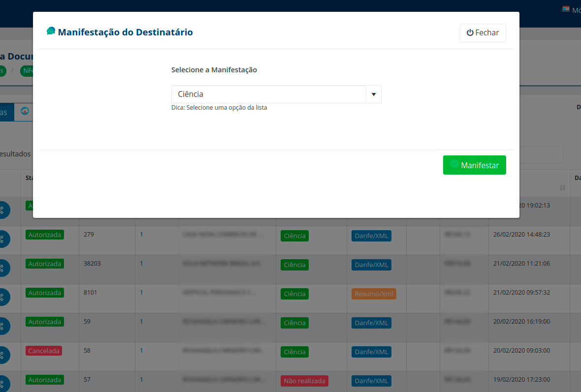Image resolution: width=581 pixels, height=392 pixels.
Task: Click Autorizada status badge in row 57
Action: coord(44,380)
